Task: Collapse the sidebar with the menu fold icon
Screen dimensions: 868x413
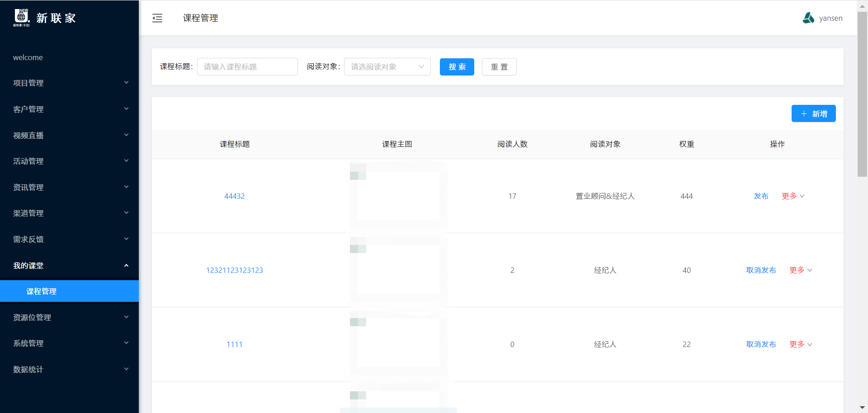Action: (157, 18)
